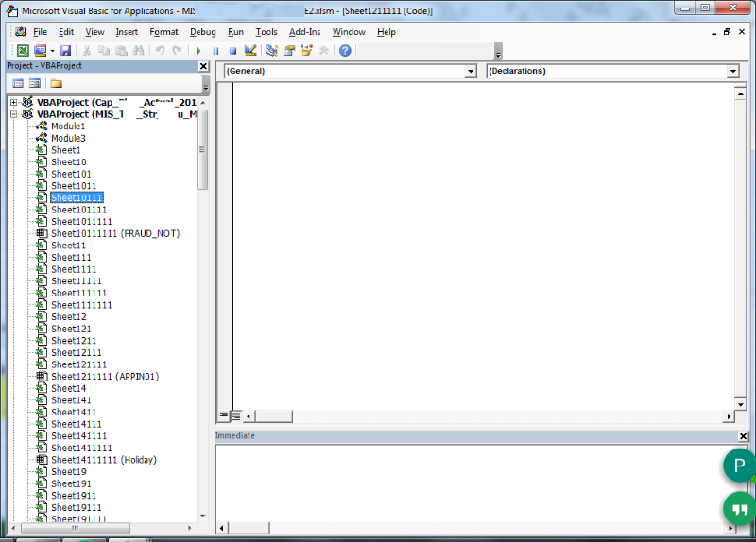Screen dimensions: 756x542
Task: Run the macro with the green play icon
Action: 198,51
